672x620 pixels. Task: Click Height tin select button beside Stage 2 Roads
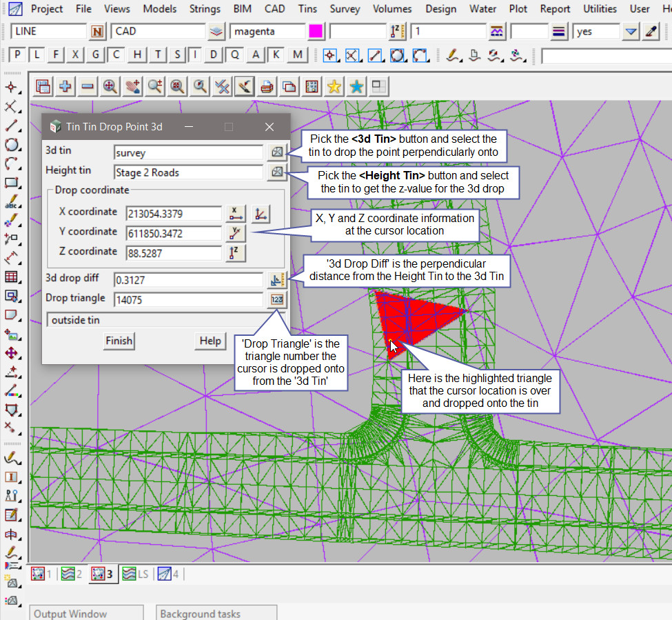276,172
